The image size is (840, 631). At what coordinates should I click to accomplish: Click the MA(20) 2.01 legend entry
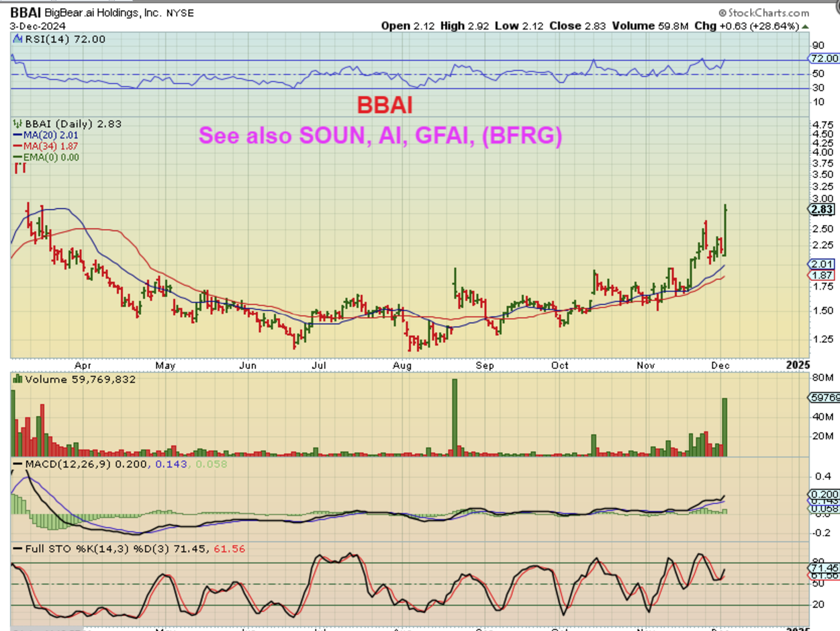(x=47, y=135)
